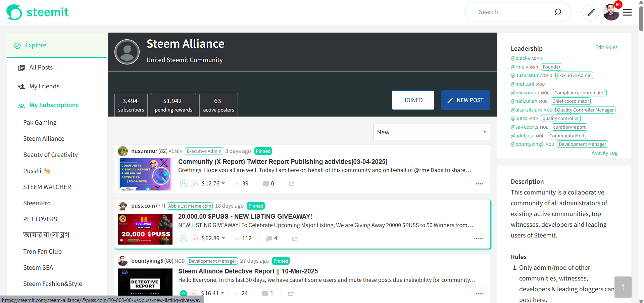644x303 pixels.
Task: Open the Pak Gaming community
Action: point(40,123)
